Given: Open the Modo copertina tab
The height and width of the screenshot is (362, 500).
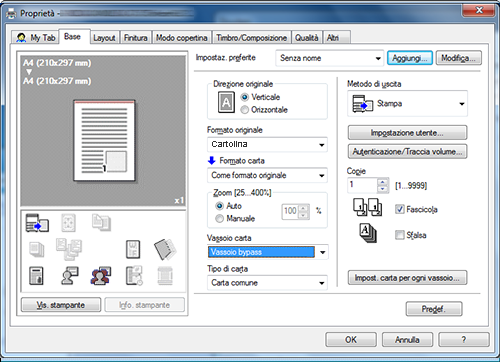Looking at the screenshot, I should (x=182, y=38).
